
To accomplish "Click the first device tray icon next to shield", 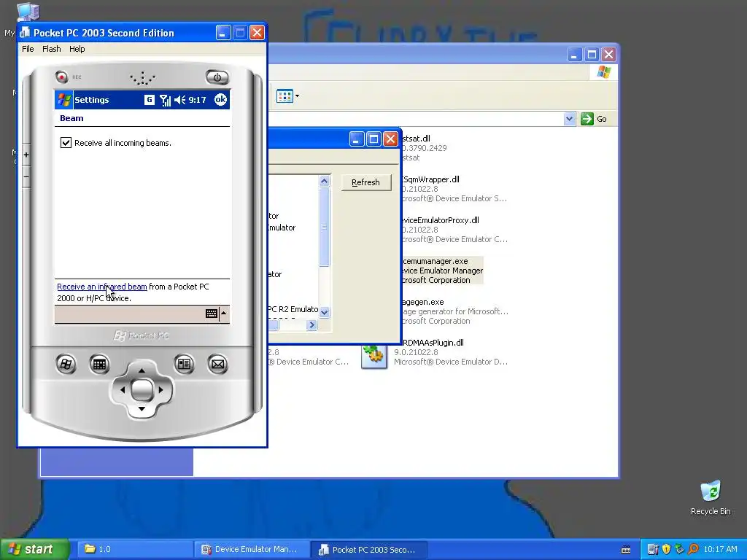I will (653, 549).
